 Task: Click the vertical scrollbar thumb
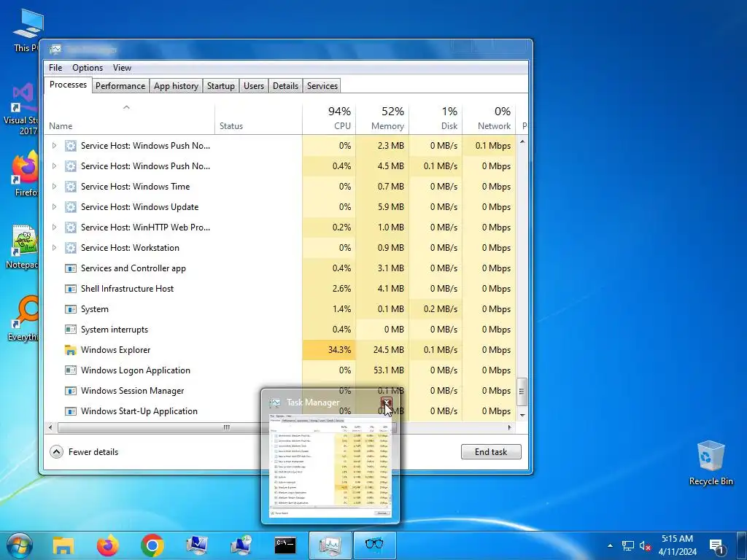click(522, 392)
